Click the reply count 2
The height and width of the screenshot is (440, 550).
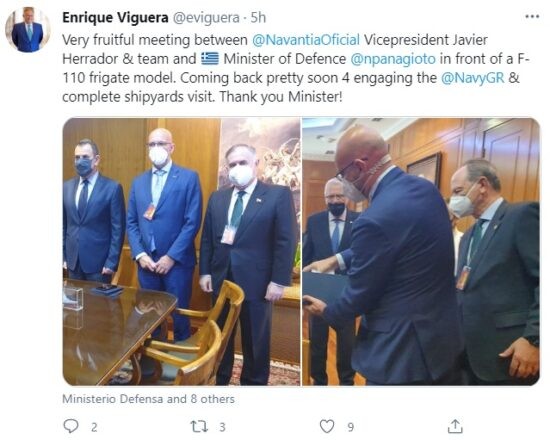pos(94,427)
